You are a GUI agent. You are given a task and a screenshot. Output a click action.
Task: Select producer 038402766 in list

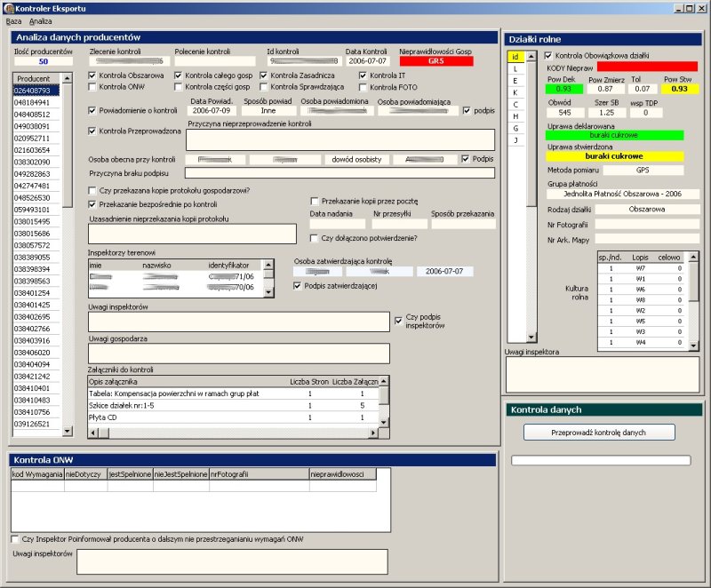pyautogui.click(x=36, y=329)
